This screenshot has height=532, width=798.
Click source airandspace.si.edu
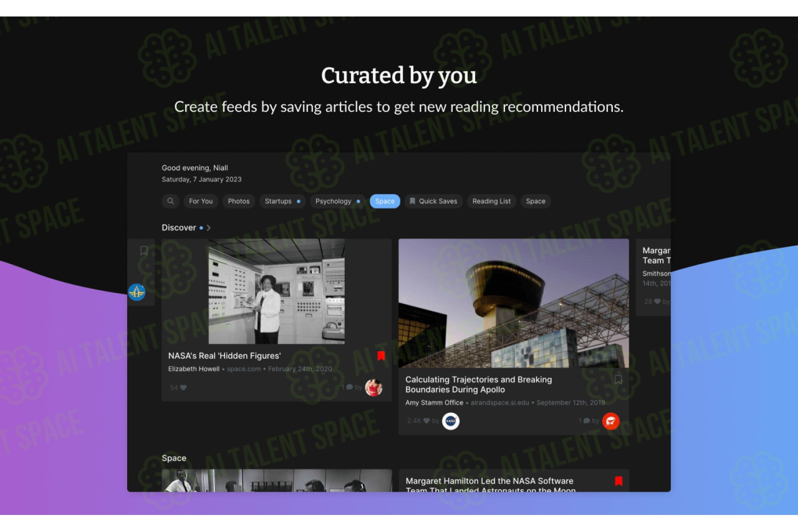point(500,403)
